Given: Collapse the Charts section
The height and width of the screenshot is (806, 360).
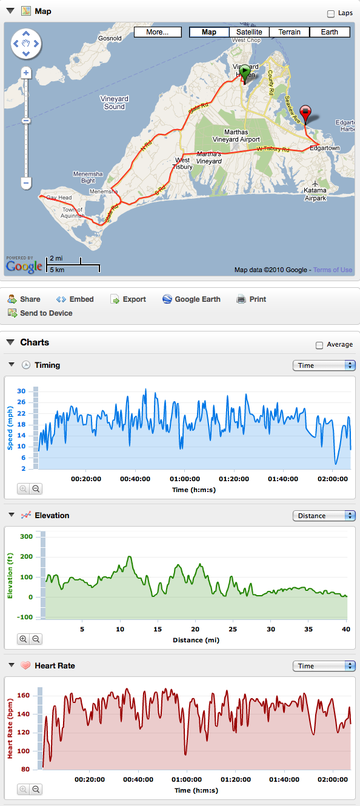Looking at the screenshot, I should (x=10, y=342).
